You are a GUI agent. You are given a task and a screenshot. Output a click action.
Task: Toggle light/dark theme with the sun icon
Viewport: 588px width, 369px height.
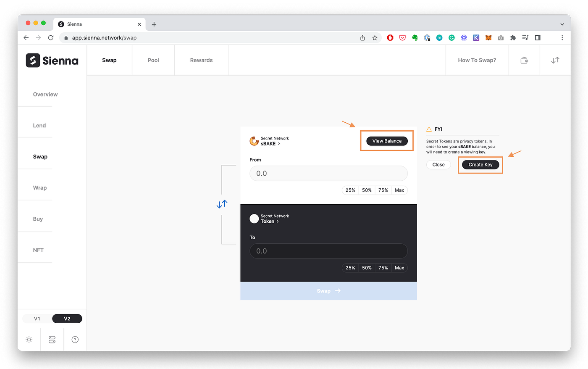(29, 339)
